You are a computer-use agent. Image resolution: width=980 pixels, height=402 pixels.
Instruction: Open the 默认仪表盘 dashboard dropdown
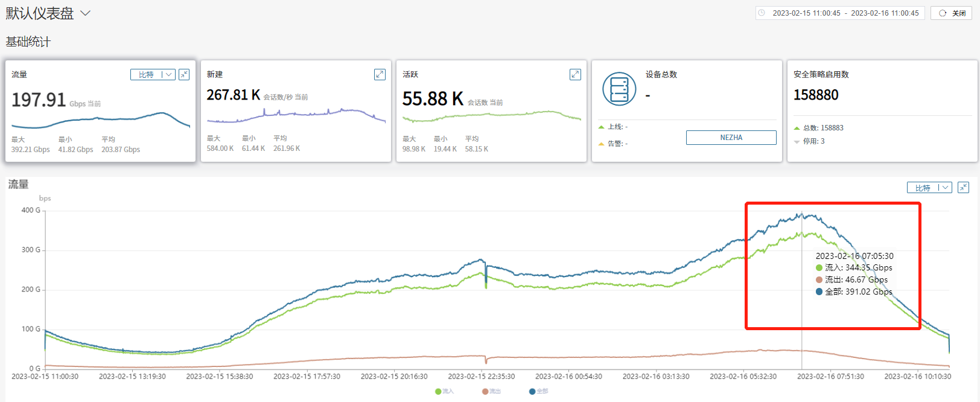[85, 13]
